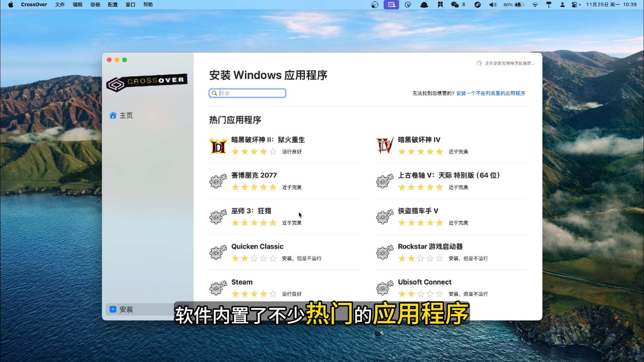644x362 pixels.
Task: Open the 编辑 menu
Action: tap(77, 5)
